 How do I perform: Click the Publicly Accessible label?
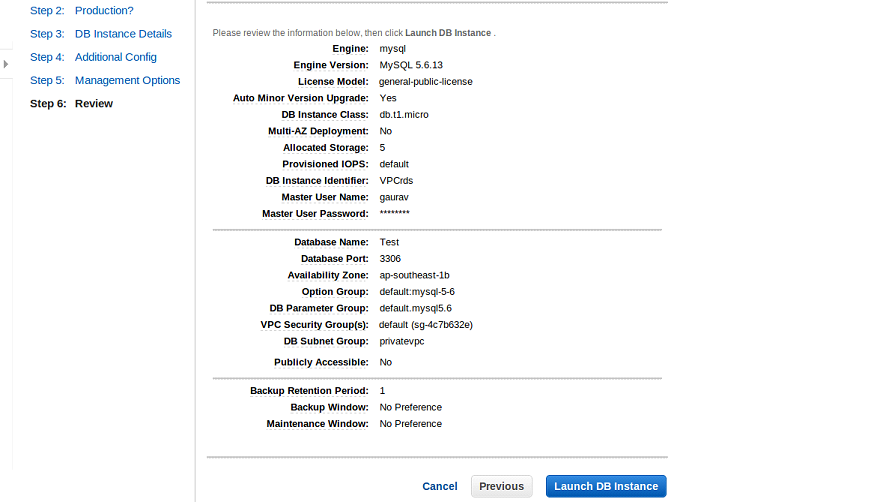pyautogui.click(x=321, y=362)
